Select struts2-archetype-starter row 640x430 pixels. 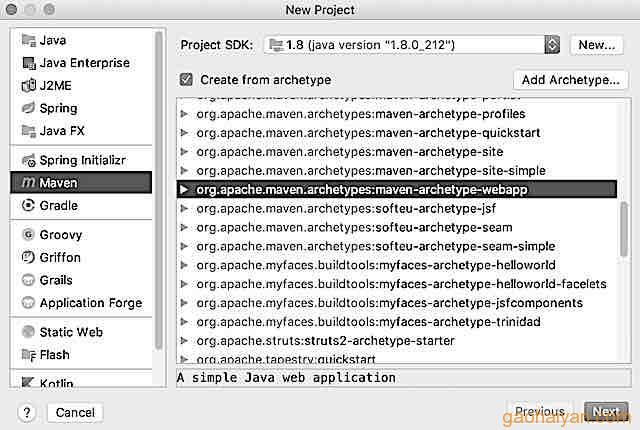point(397,341)
